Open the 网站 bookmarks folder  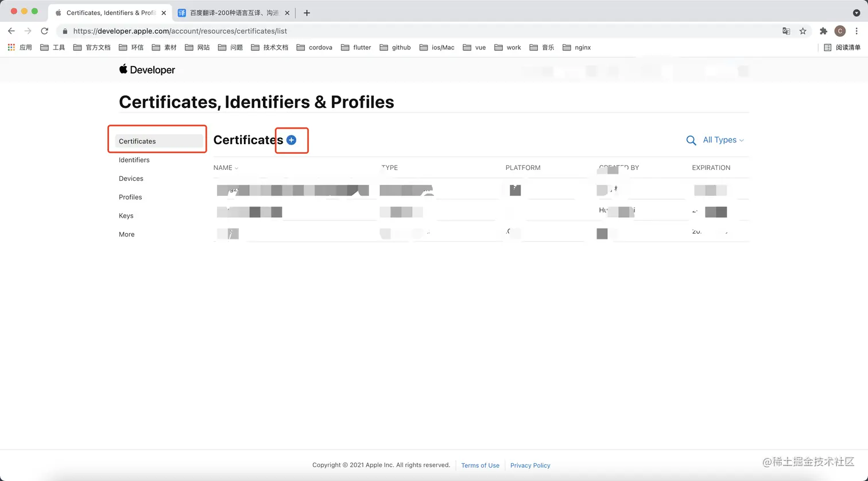tap(197, 48)
